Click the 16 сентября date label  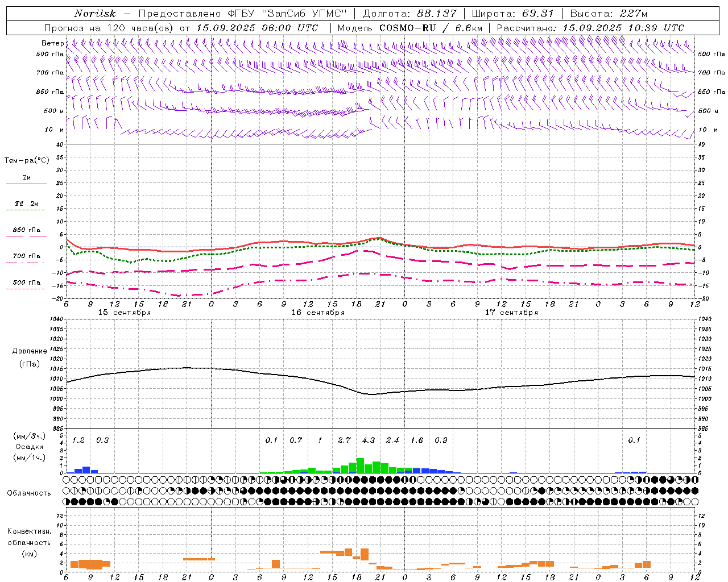click(318, 313)
